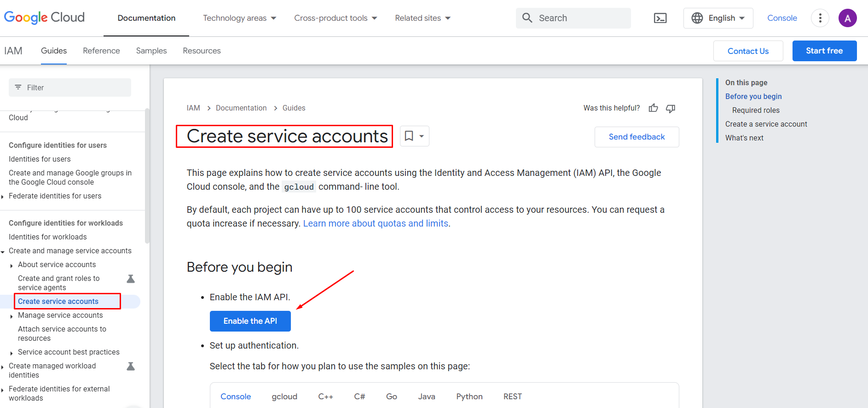The width and height of the screenshot is (868, 408).
Task: Collapse Create and manage service accounts
Action: [x=3, y=251]
